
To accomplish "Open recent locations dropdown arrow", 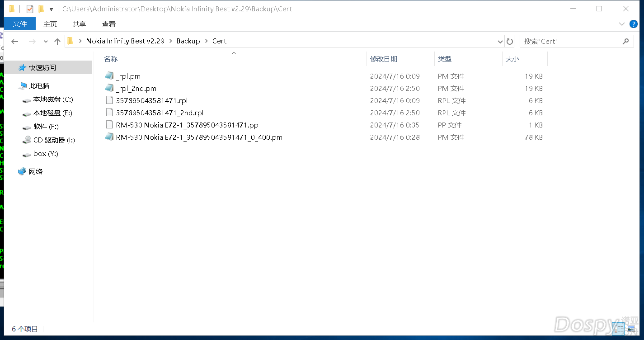I will pyautogui.click(x=46, y=42).
